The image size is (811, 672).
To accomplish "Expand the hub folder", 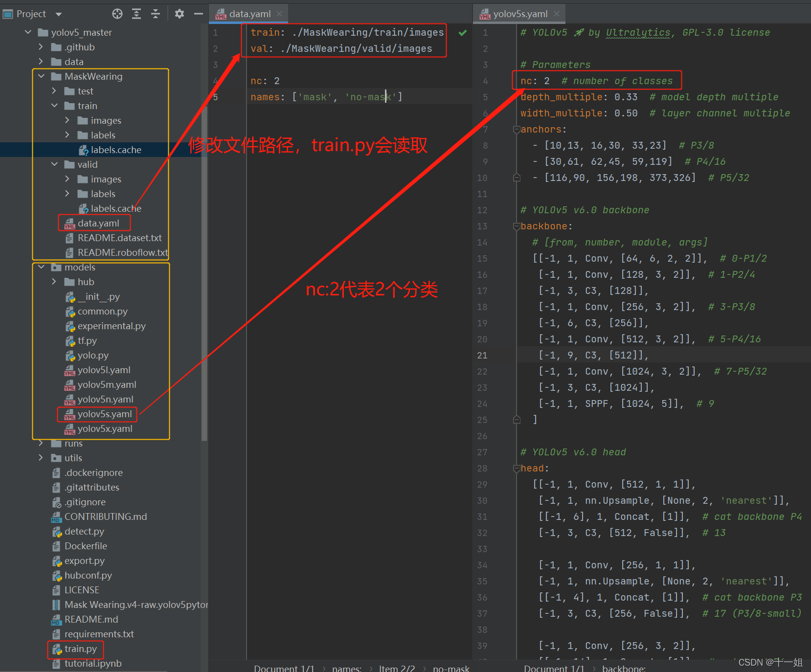I will pos(54,282).
